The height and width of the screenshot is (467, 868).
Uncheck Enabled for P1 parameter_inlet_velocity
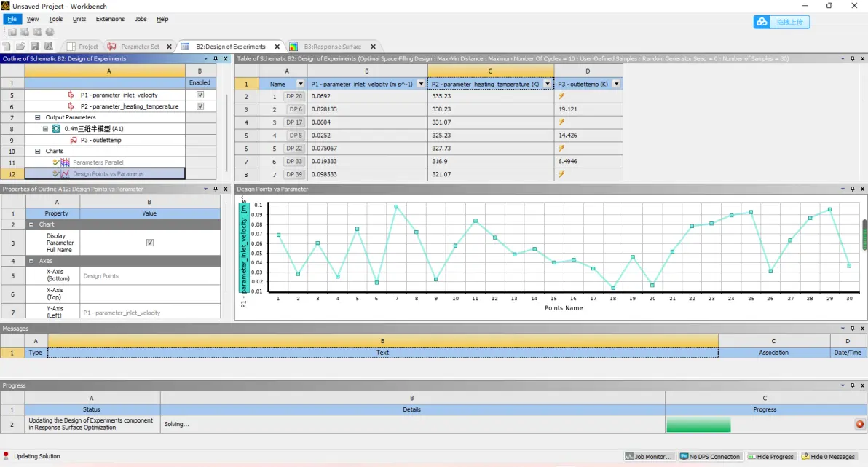200,95
